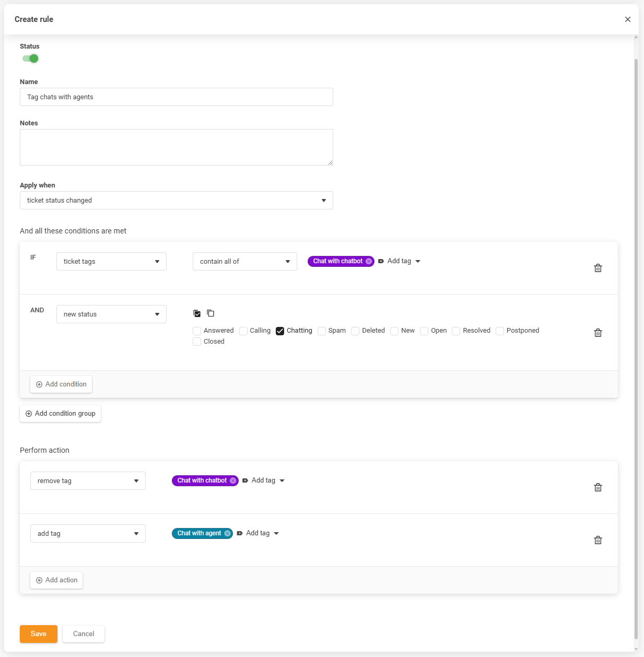Image resolution: width=644 pixels, height=657 pixels.
Task: Delete the add tag action row
Action: (x=598, y=540)
